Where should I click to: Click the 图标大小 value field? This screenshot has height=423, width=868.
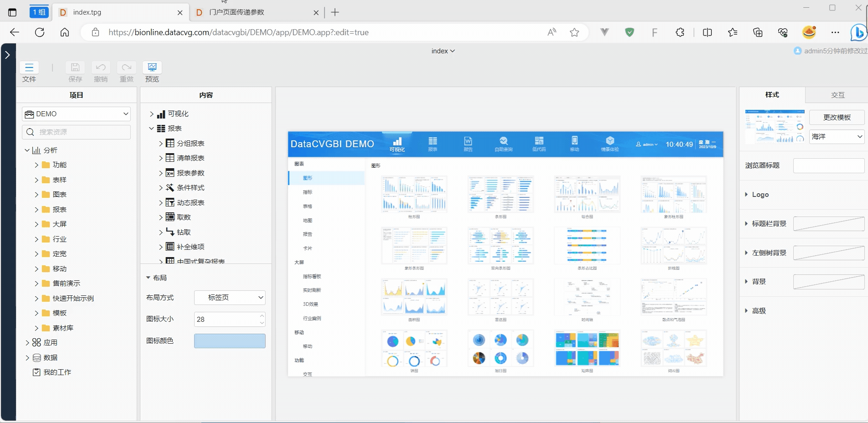click(x=230, y=319)
